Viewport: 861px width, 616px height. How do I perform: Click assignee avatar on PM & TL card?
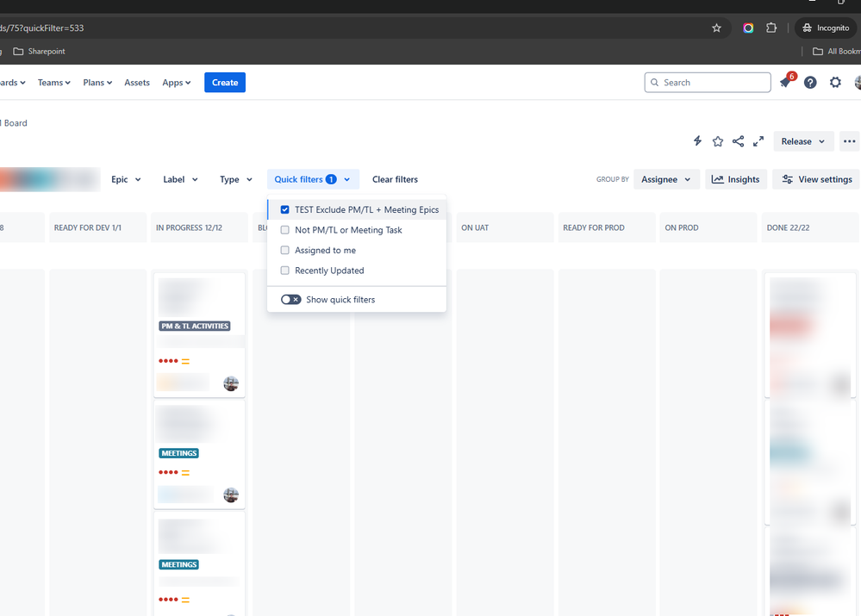(x=231, y=383)
